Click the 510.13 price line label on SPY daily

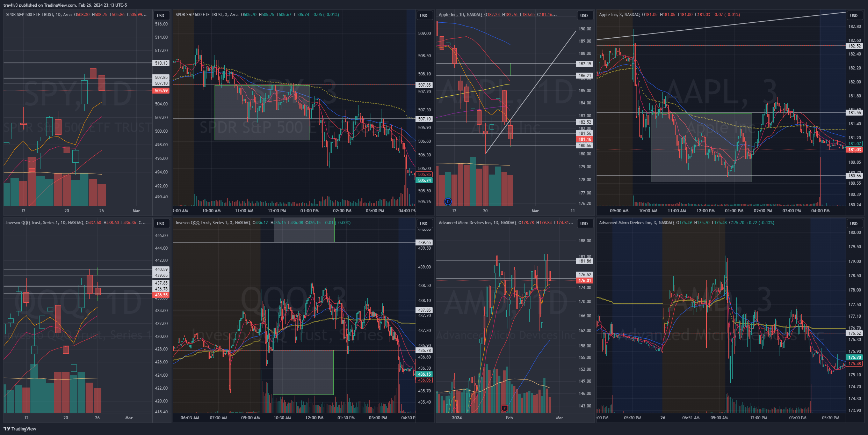[161, 63]
